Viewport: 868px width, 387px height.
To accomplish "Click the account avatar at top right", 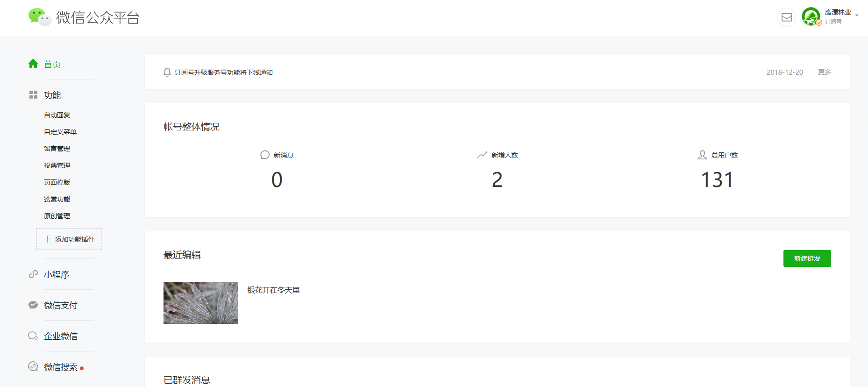I will (811, 16).
